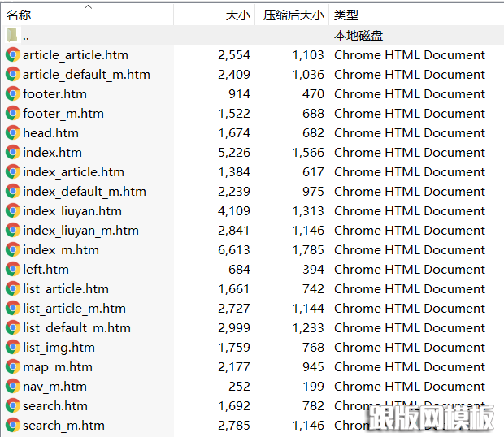The width and height of the screenshot is (504, 437).
Task: Select the list_article_m.htm file name
Action: (x=74, y=309)
